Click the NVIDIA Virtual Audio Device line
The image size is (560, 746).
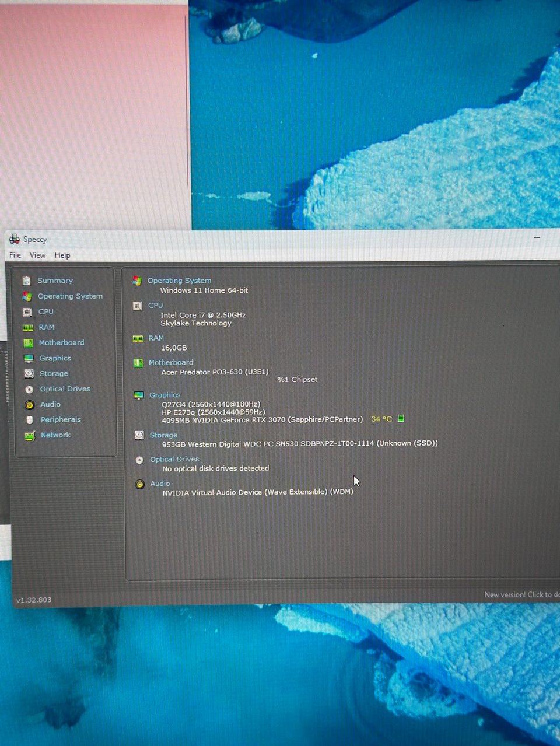tap(258, 492)
